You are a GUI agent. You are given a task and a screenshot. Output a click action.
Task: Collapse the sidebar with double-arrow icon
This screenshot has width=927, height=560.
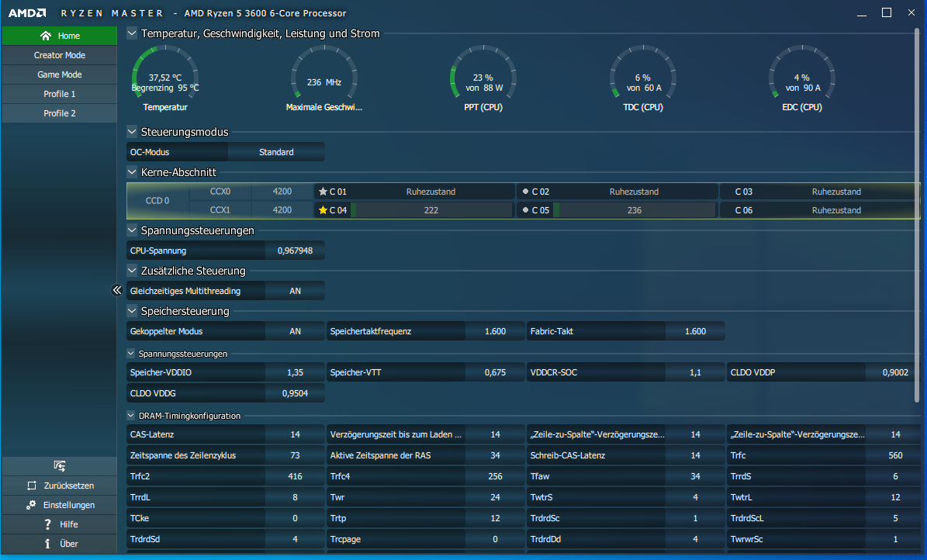click(x=117, y=290)
